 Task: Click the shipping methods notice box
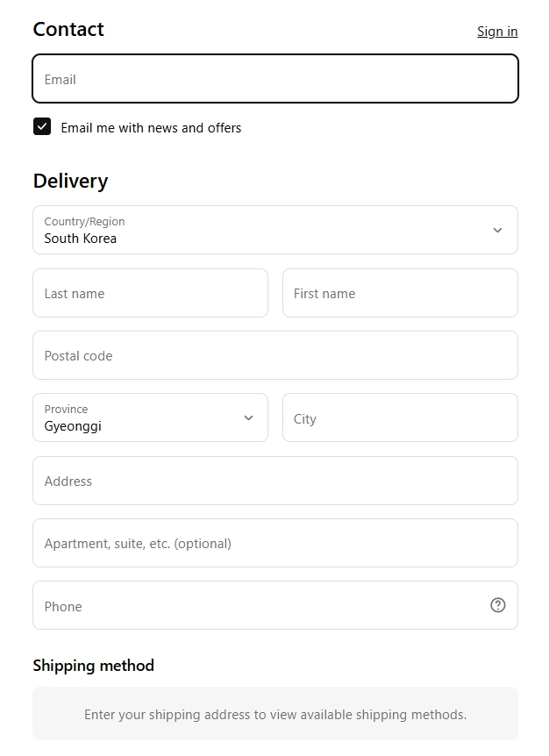pyautogui.click(x=275, y=714)
